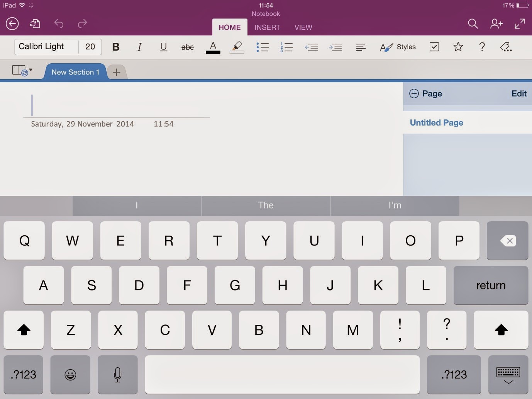Tap the space bar

tap(282, 375)
